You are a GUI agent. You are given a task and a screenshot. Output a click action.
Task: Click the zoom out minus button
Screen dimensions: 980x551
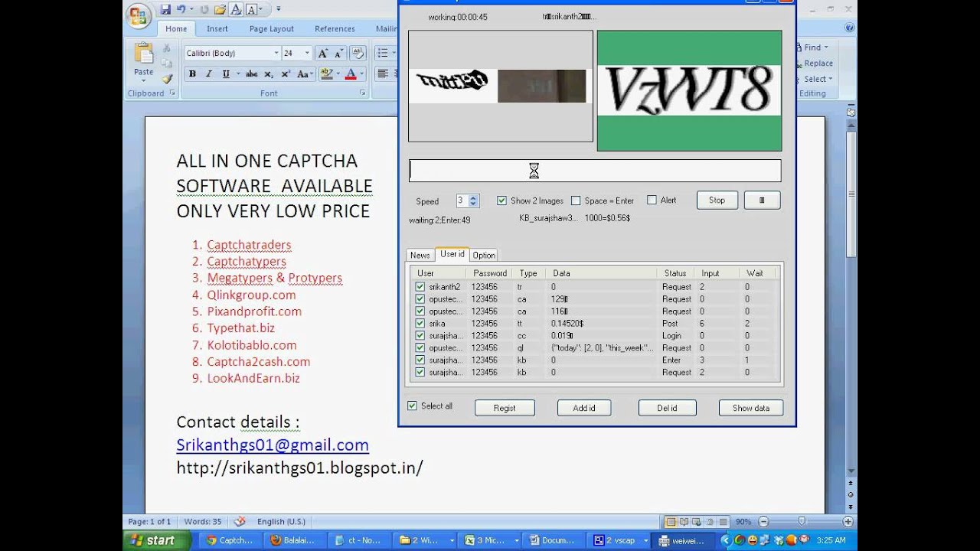point(763,522)
